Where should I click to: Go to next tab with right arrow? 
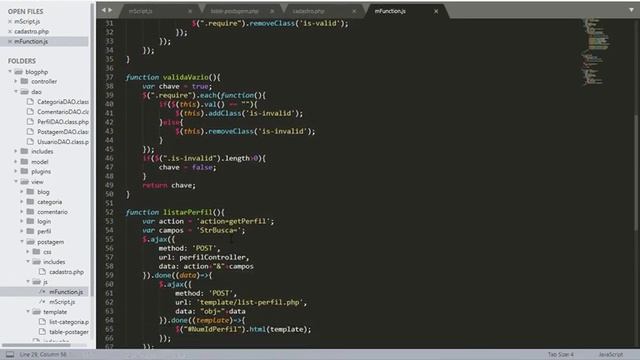[110, 10]
